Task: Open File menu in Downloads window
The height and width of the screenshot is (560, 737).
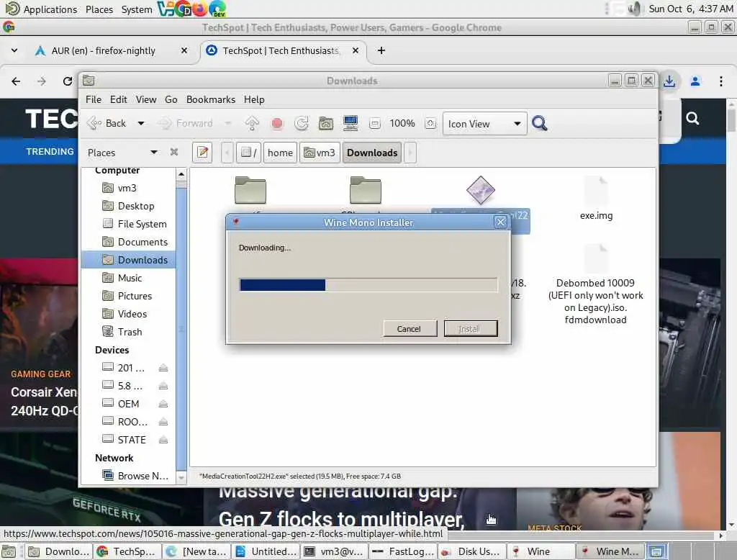Action: click(x=93, y=99)
